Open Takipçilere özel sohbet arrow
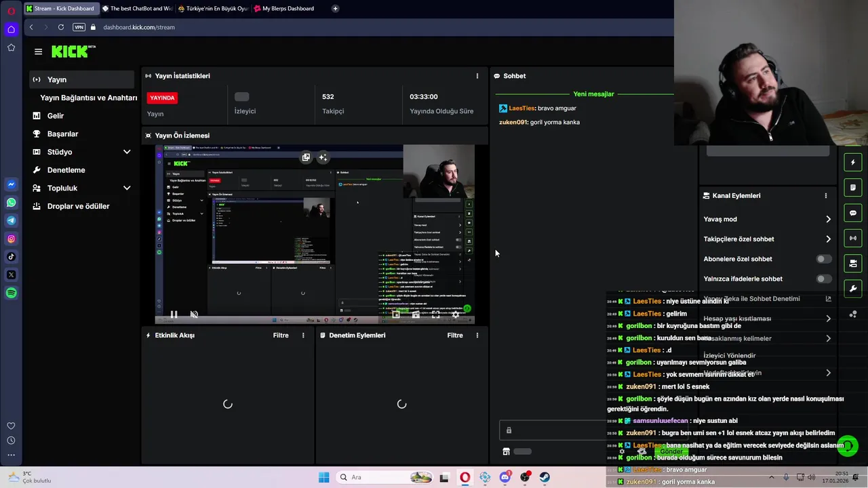This screenshot has height=488, width=868. click(828, 239)
